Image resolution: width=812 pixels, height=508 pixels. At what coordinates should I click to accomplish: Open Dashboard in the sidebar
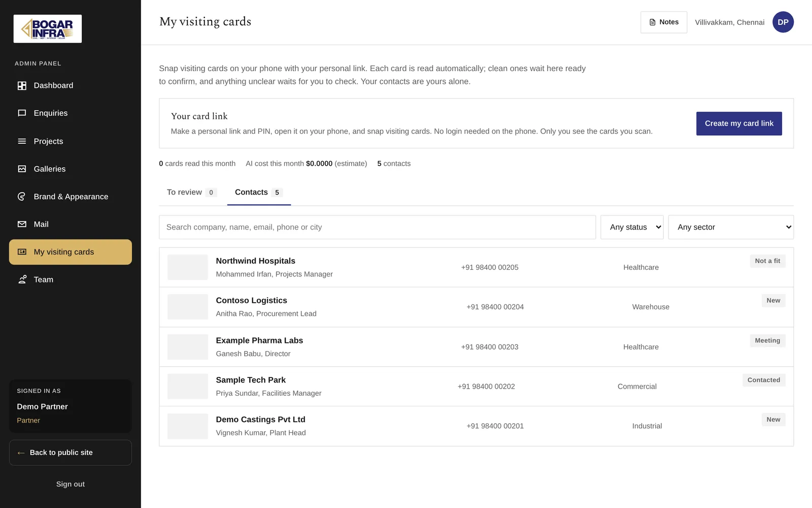71,86
